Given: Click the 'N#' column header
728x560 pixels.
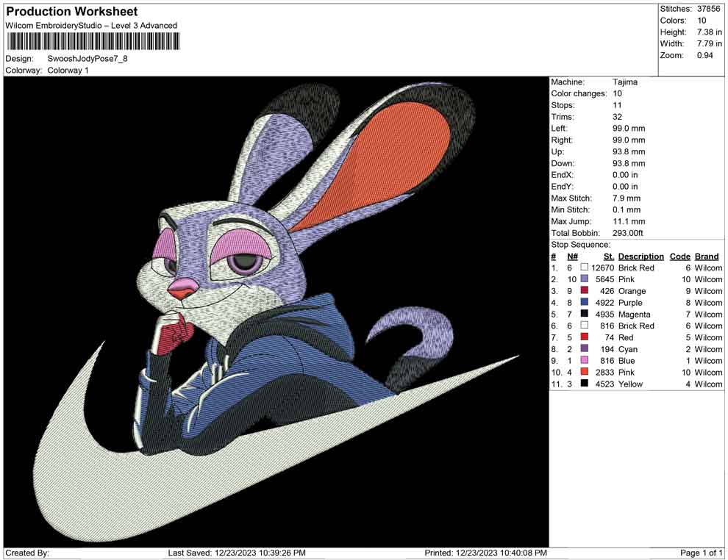Looking at the screenshot, I should [x=572, y=256].
